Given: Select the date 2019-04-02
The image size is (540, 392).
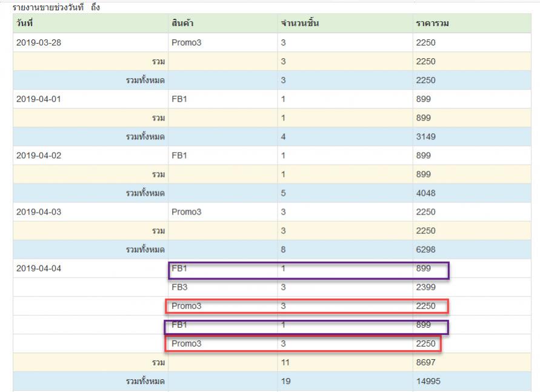Looking at the screenshot, I should [39, 156].
